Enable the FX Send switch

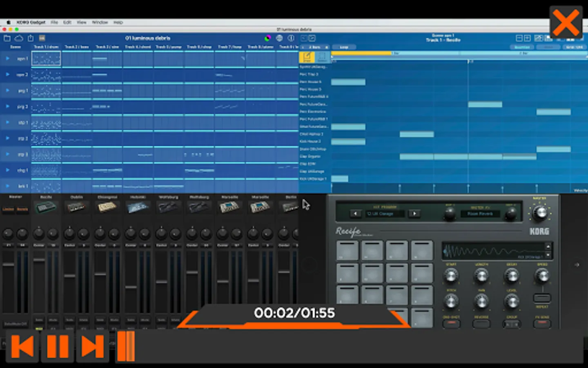[x=542, y=323]
